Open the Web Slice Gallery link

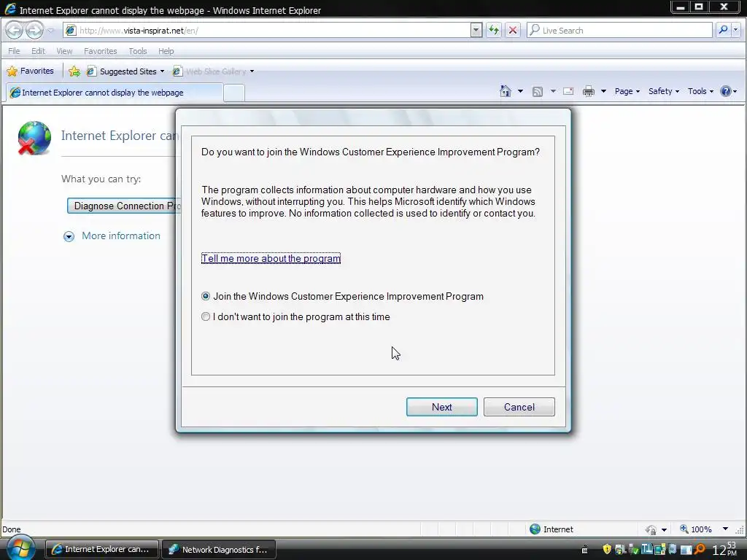[x=213, y=71]
